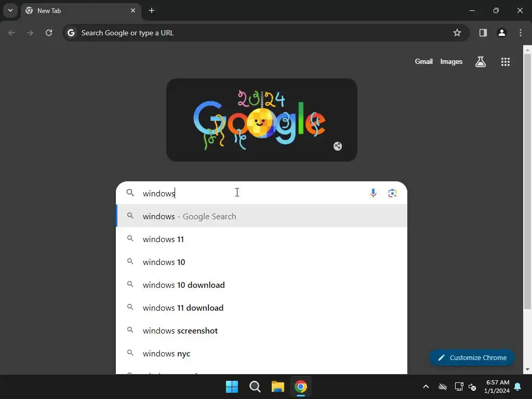Screen dimensions: 532x399
Task: Open the notifications bell icon
Action: point(518,387)
